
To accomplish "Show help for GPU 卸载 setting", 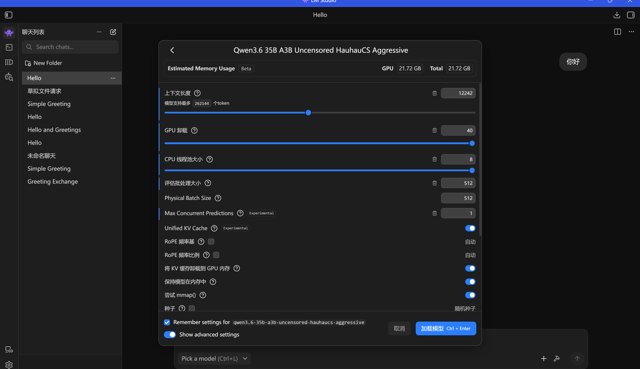I will click(194, 131).
